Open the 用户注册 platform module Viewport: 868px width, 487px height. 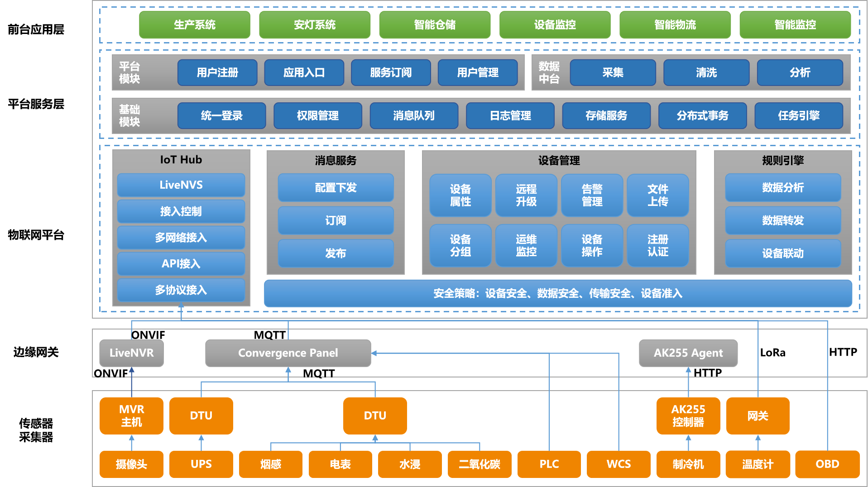tap(217, 72)
